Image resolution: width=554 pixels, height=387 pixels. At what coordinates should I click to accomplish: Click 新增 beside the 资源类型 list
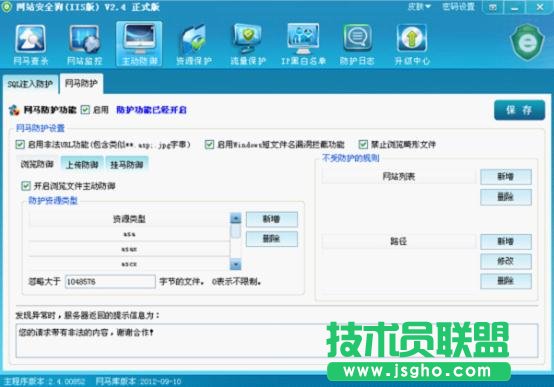[x=272, y=219]
